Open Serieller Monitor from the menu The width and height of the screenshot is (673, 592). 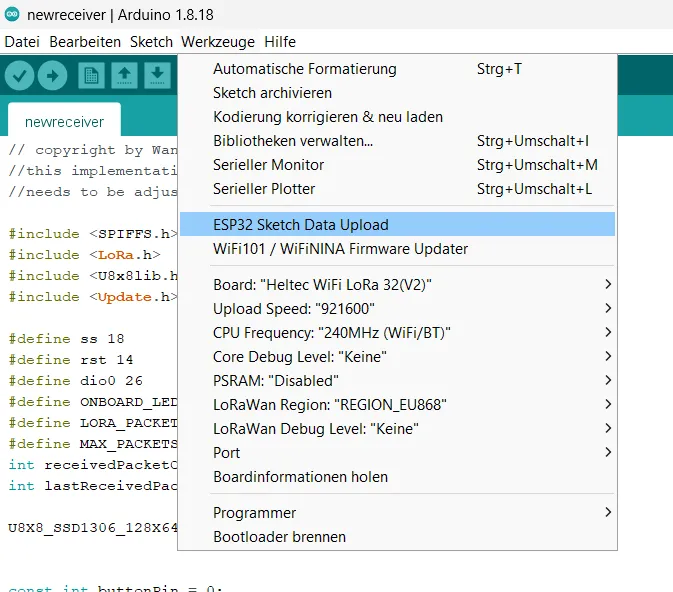[269, 165]
